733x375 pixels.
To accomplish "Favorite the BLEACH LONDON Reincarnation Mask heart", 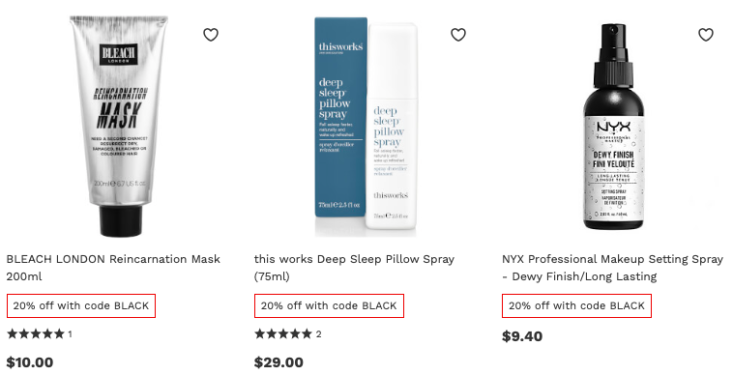I will (211, 35).
